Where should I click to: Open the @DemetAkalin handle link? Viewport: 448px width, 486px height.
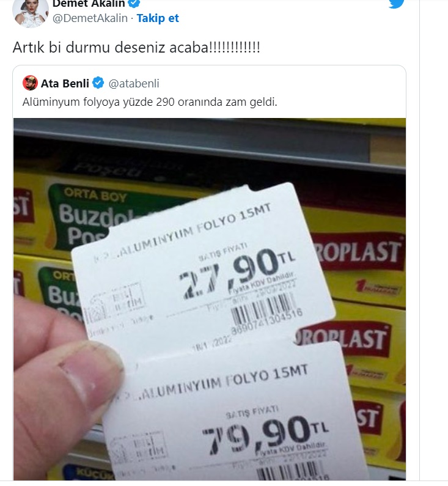tap(90, 18)
